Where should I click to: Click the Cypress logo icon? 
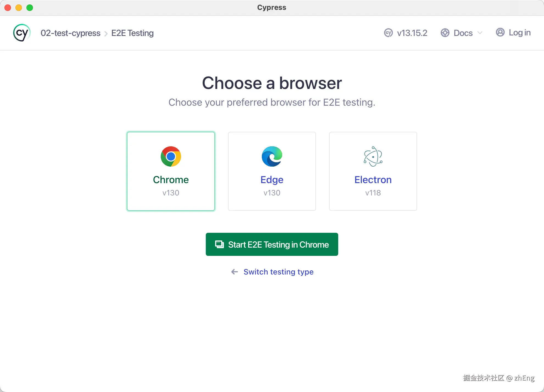[21, 33]
